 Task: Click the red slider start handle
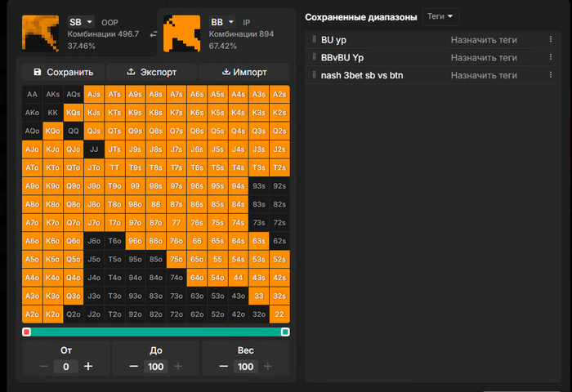(26, 332)
